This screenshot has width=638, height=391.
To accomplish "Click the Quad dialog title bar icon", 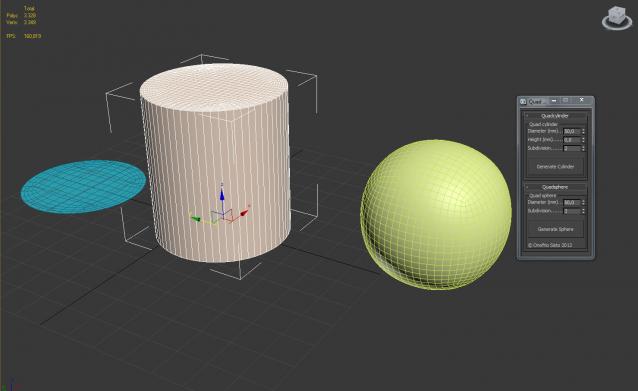I will (x=523, y=101).
